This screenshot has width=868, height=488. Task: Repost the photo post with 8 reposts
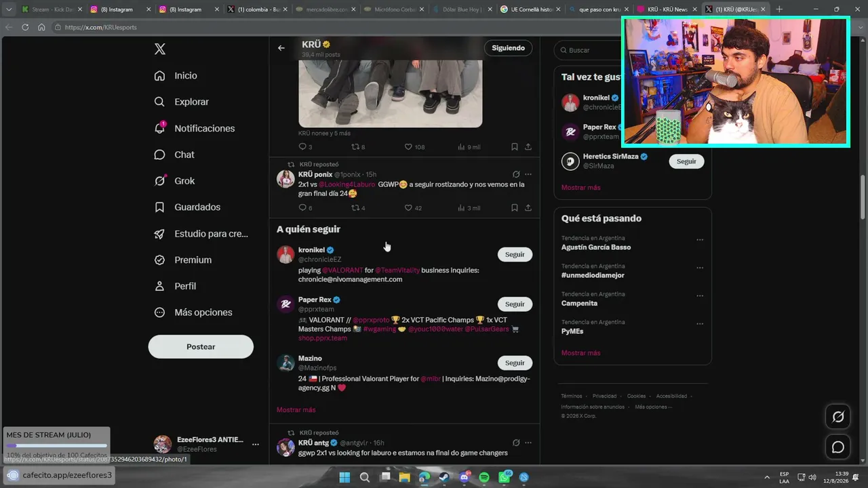click(358, 147)
